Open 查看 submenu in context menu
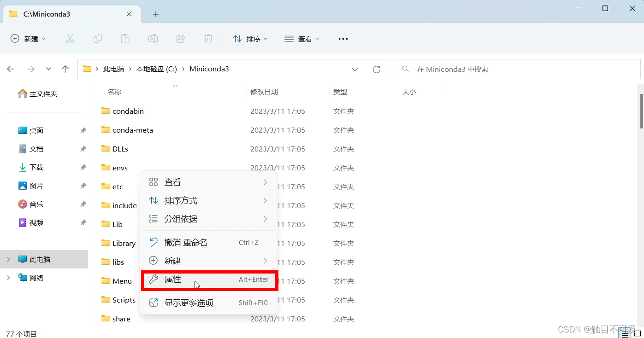Image resolution: width=644 pixels, height=338 pixels. point(209,182)
